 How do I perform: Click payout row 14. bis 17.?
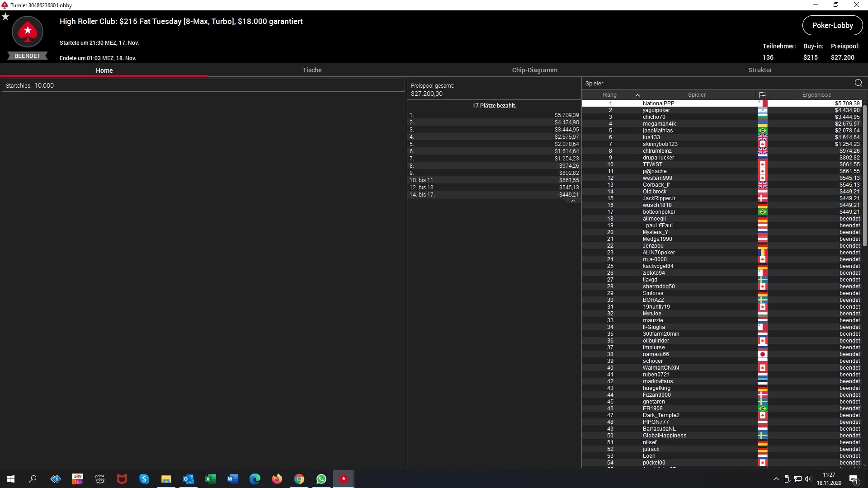click(x=494, y=195)
